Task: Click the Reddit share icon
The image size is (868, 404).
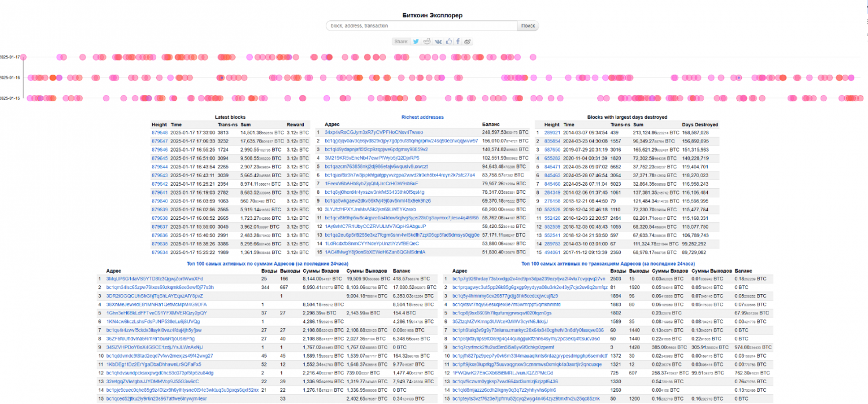Action: point(427,42)
